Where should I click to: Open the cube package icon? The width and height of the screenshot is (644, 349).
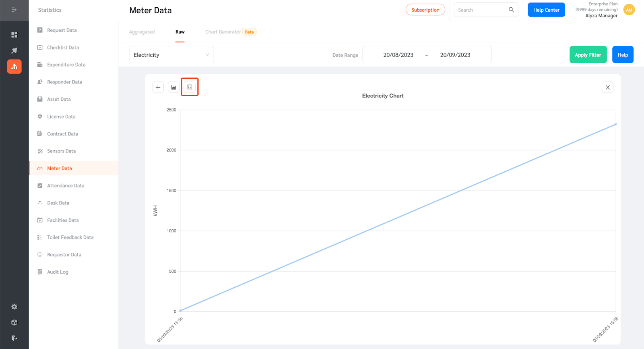[14, 322]
